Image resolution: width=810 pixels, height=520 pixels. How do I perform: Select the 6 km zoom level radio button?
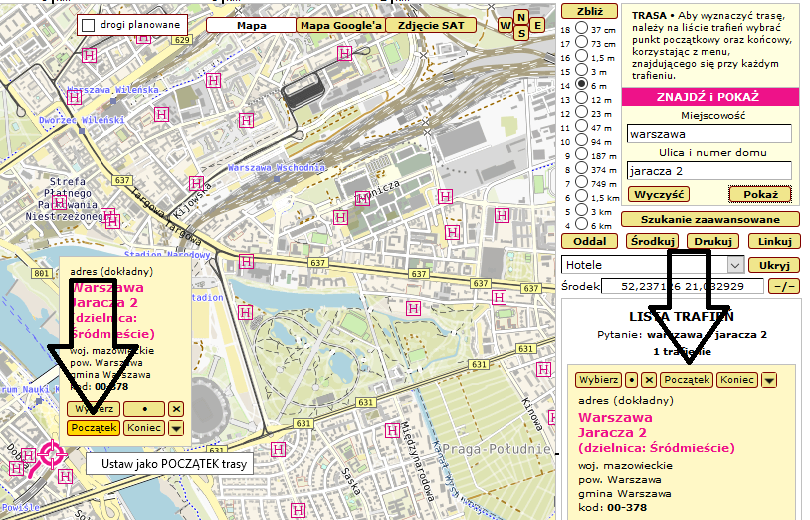(x=581, y=226)
